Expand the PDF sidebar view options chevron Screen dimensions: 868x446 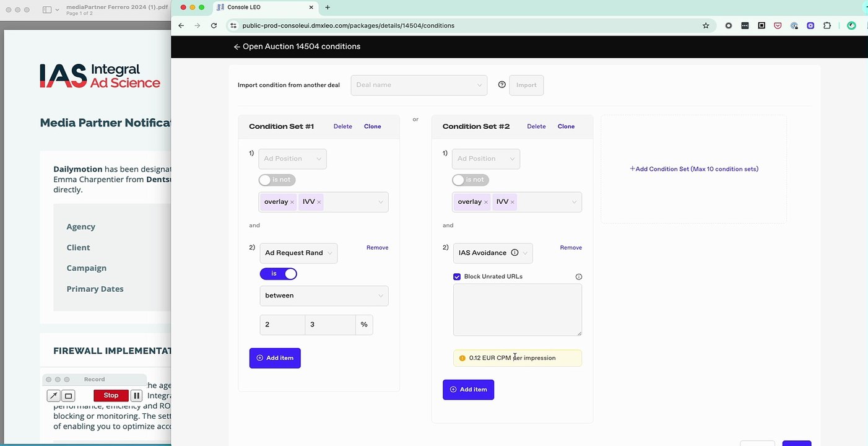click(58, 10)
